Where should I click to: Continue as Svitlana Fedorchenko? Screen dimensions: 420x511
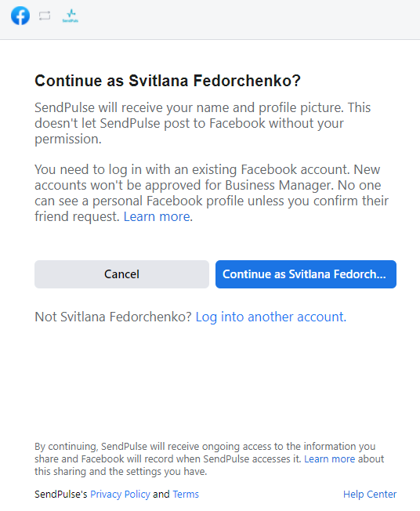click(x=306, y=274)
